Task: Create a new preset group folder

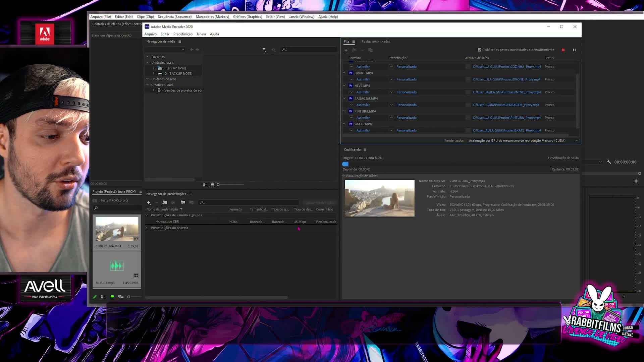Action: [165, 202]
